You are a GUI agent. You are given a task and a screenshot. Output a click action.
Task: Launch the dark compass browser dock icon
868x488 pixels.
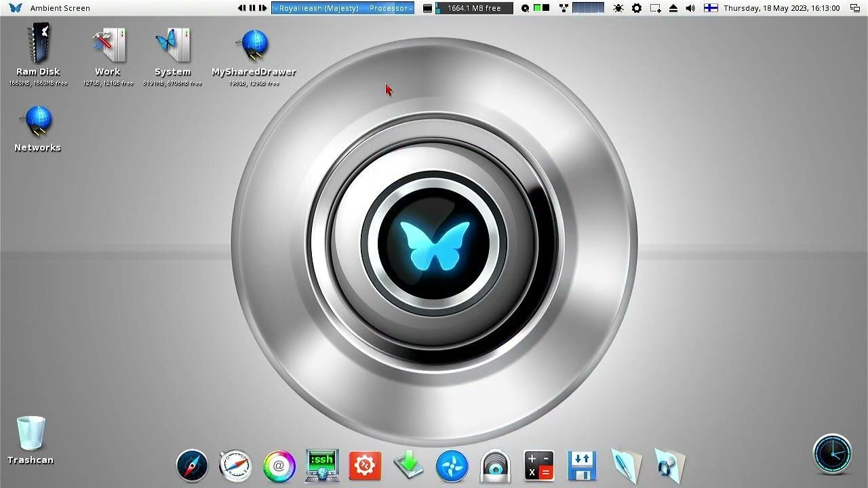[x=192, y=466]
